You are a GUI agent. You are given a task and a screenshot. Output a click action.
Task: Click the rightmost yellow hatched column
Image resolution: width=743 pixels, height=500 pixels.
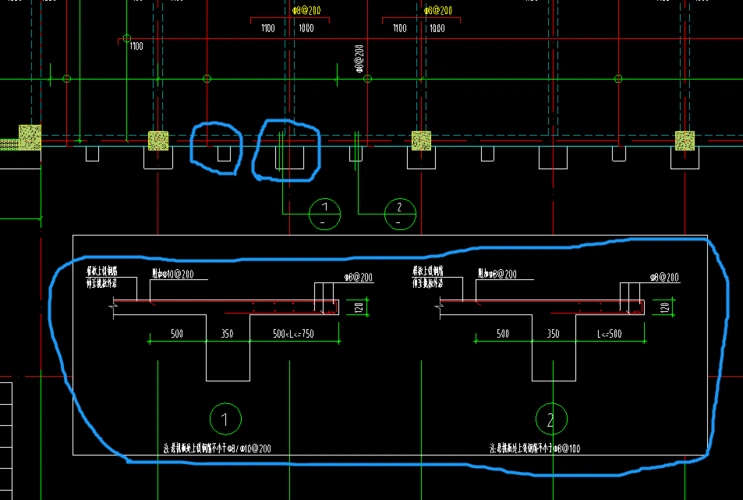685,140
